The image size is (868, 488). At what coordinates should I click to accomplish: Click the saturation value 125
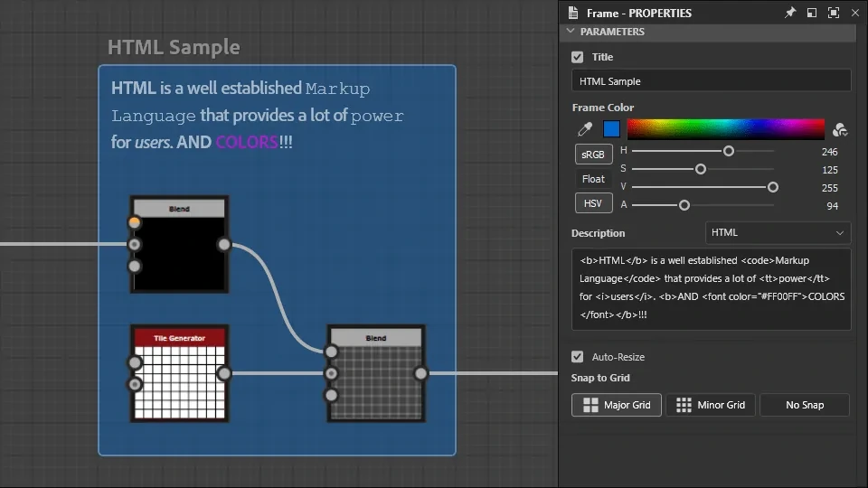829,170
